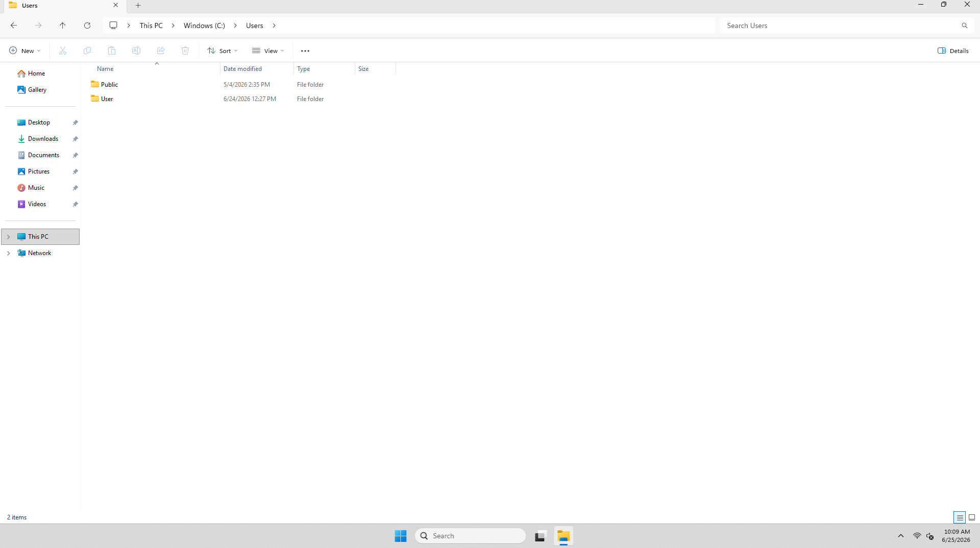Image resolution: width=980 pixels, height=548 pixels.
Task: Toggle the Details pane
Action: click(x=953, y=51)
